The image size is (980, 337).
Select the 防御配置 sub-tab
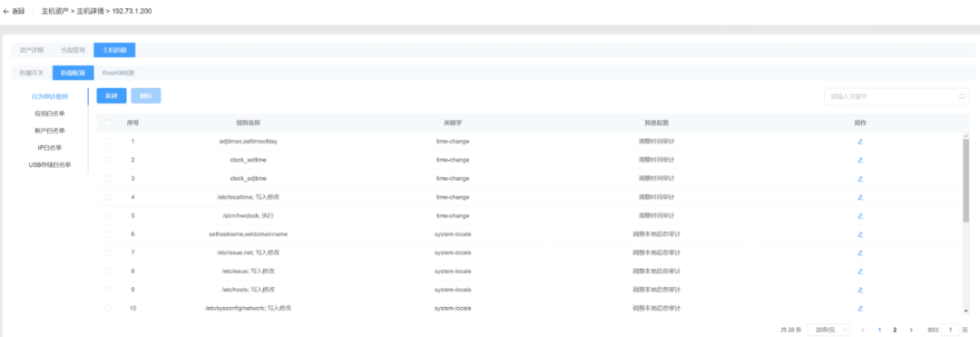73,73
